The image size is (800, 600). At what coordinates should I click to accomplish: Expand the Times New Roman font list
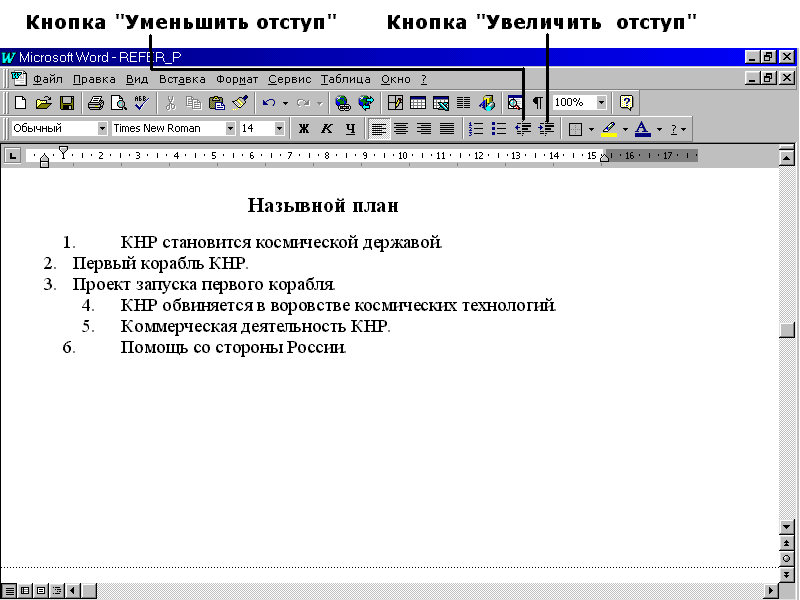[x=231, y=129]
